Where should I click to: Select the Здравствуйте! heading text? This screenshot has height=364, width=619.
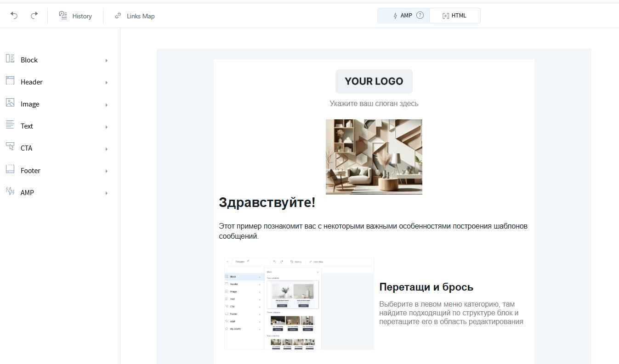pos(267,202)
